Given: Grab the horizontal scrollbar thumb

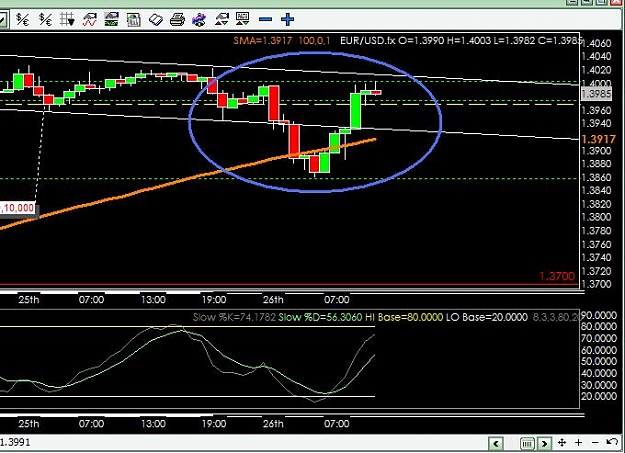Looking at the screenshot, I should [527, 443].
